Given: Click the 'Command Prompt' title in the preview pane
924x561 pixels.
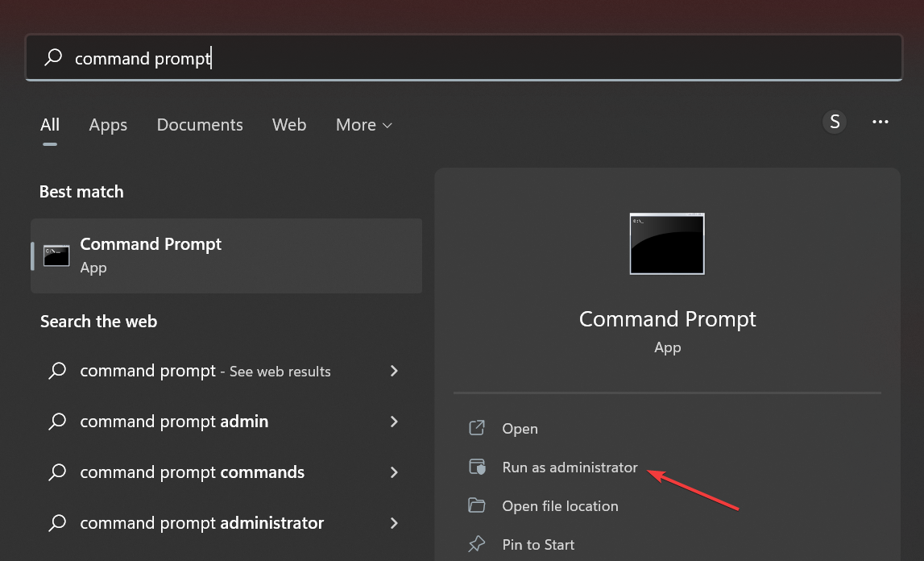Looking at the screenshot, I should tap(667, 319).
